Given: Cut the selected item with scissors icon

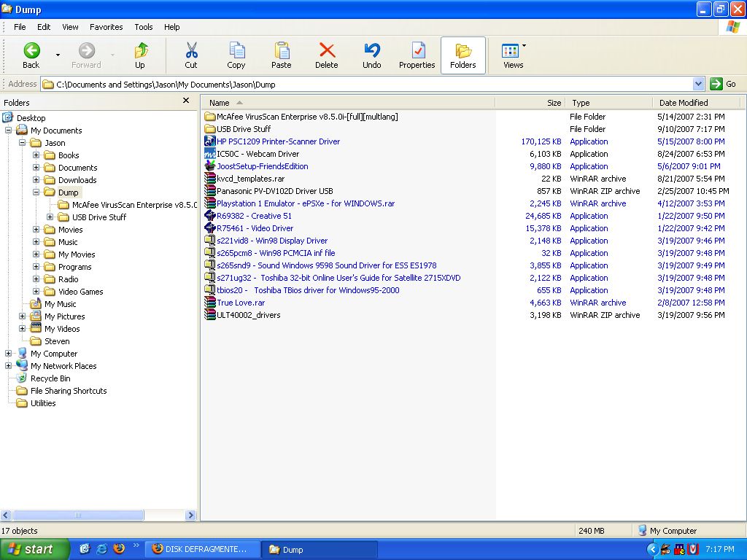Looking at the screenshot, I should tap(191, 55).
